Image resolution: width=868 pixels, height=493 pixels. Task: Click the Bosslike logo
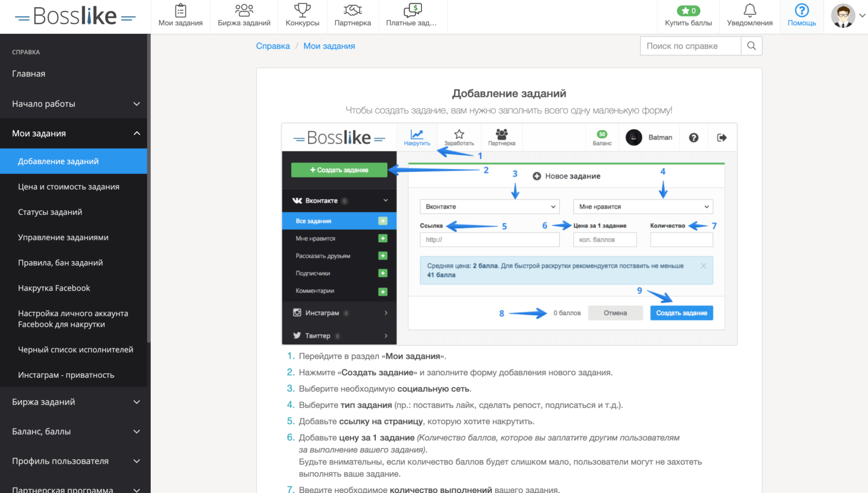coord(75,17)
